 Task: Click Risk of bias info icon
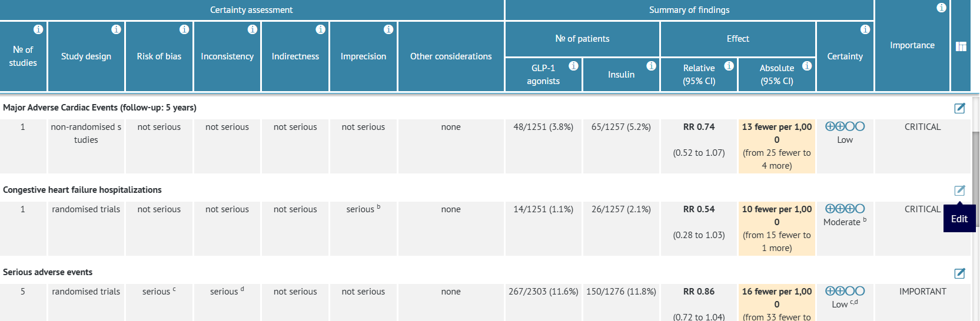pos(184,29)
